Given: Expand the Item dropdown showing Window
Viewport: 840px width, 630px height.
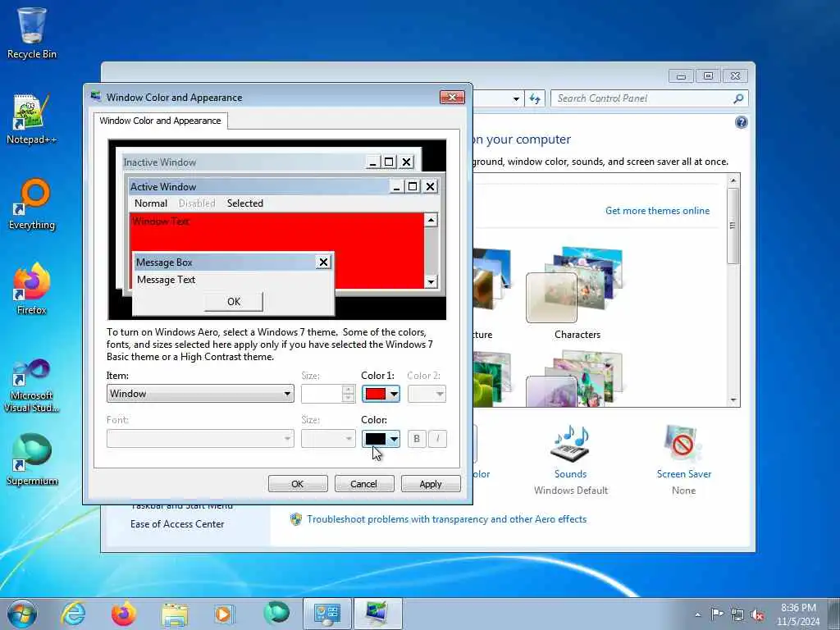Looking at the screenshot, I should [x=200, y=394].
